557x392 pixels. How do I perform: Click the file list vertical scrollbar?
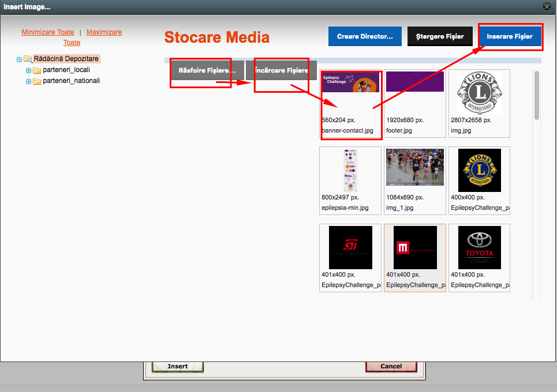click(537, 95)
